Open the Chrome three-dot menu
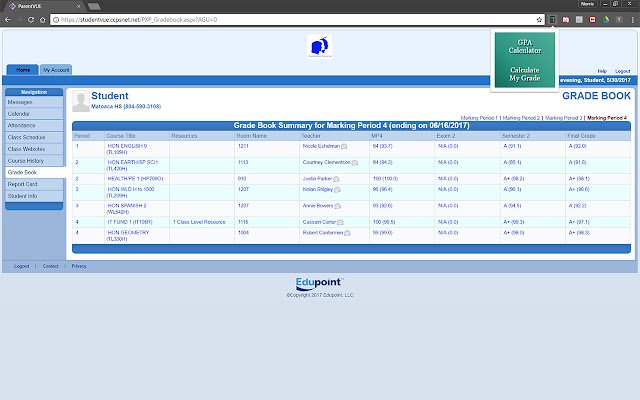 [633, 20]
